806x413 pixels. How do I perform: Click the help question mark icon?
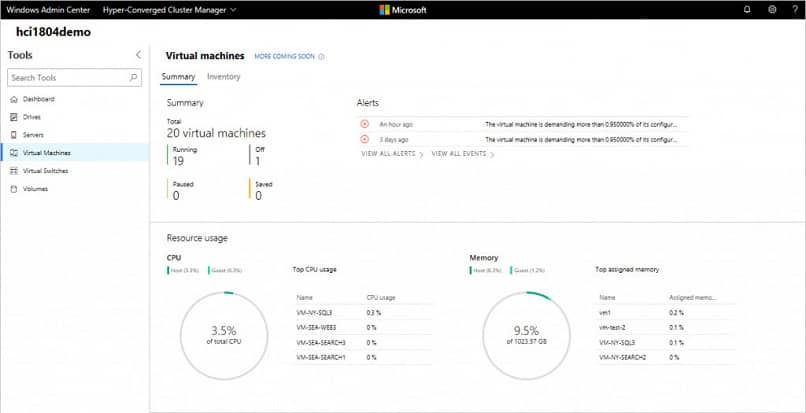click(794, 10)
